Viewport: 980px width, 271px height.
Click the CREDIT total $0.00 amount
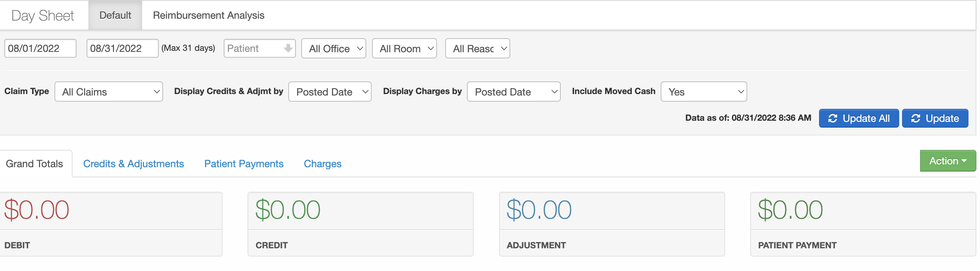(288, 210)
